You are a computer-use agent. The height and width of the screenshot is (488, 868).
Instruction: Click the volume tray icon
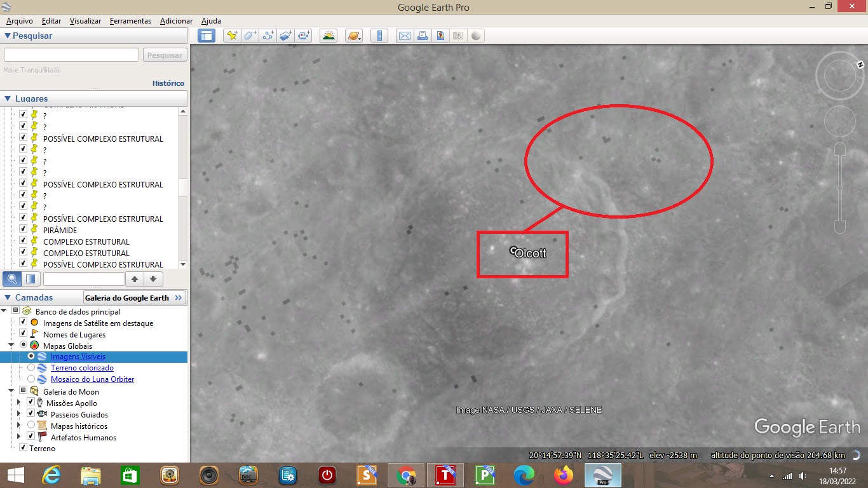click(x=803, y=475)
